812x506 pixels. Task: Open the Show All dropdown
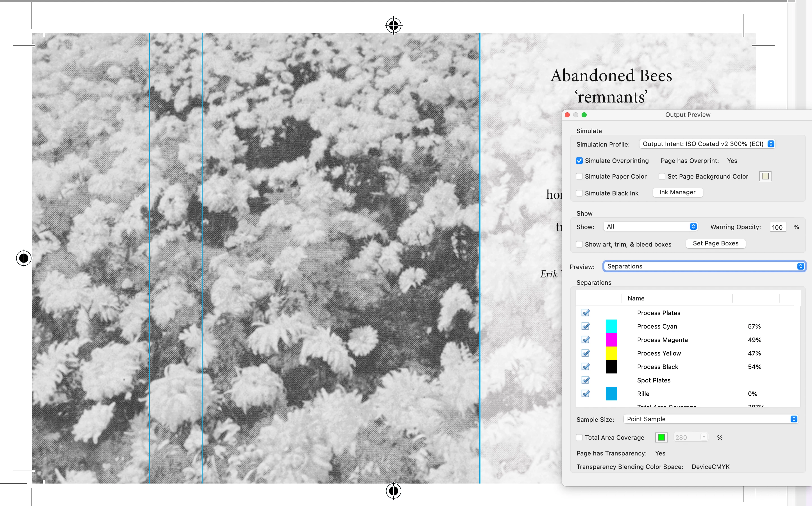650,227
